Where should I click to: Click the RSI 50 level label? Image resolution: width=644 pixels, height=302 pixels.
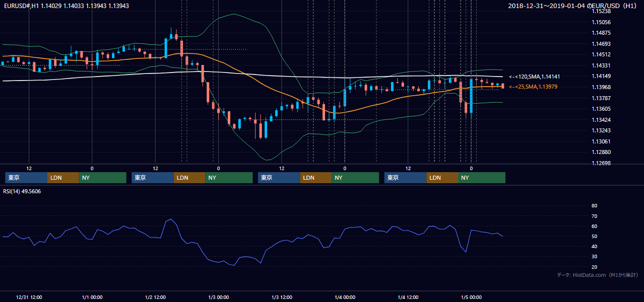click(x=594, y=236)
